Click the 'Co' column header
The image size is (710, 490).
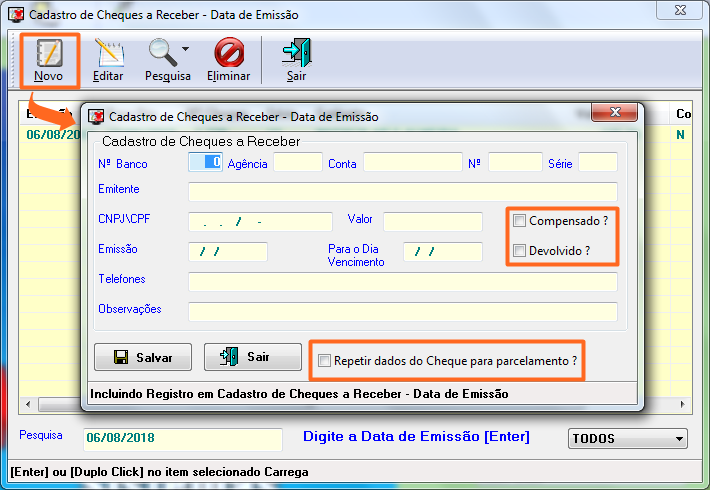pos(682,114)
